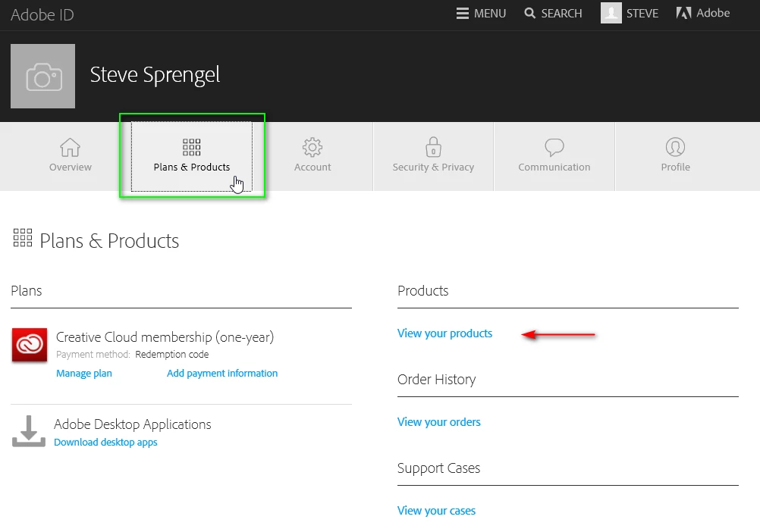This screenshot has height=532, width=760.
Task: Open the hamburger MENU
Action: 481,14
